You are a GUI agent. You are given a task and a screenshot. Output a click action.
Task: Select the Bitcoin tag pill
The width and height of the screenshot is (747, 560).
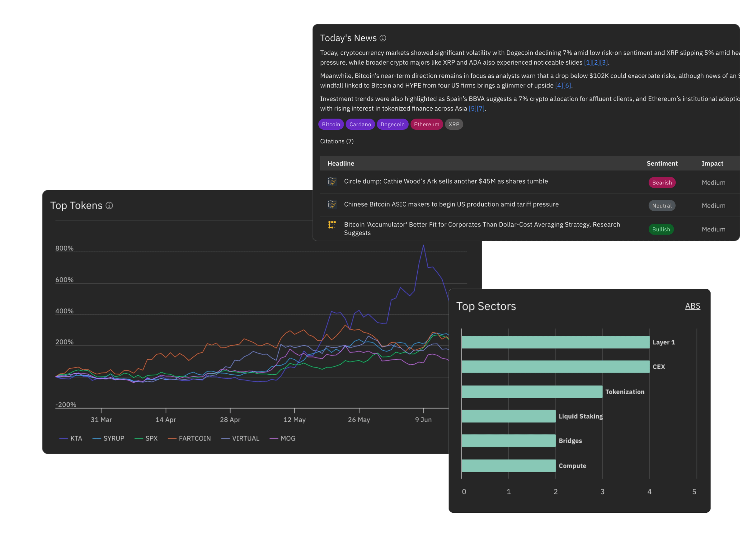point(331,124)
